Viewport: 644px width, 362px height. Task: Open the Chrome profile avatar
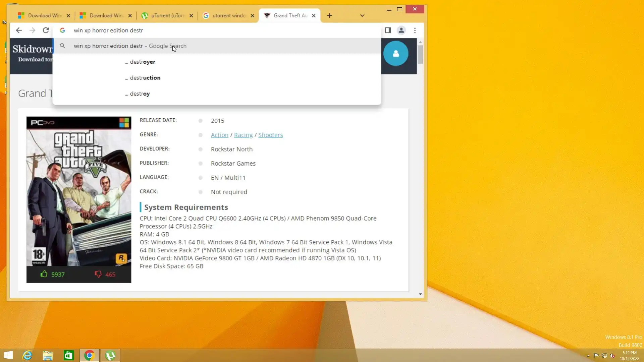pos(401,31)
